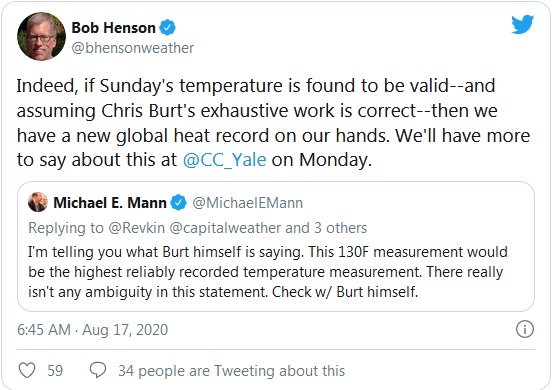Open replies via the speech bubble icon
Viewport: 555px width, 390px height.
(98, 370)
